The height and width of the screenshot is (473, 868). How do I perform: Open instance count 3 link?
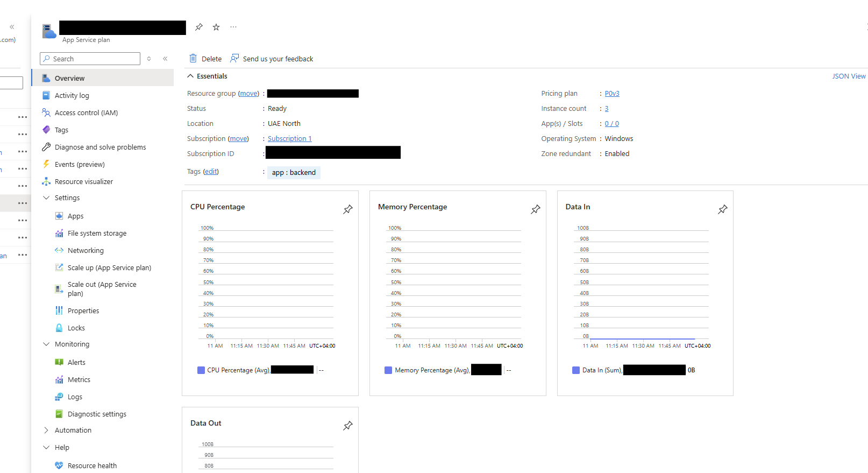click(607, 108)
